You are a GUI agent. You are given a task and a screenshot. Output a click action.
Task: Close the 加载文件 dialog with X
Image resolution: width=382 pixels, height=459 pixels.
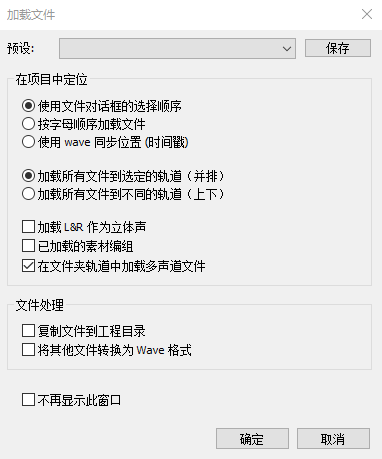tap(367, 14)
